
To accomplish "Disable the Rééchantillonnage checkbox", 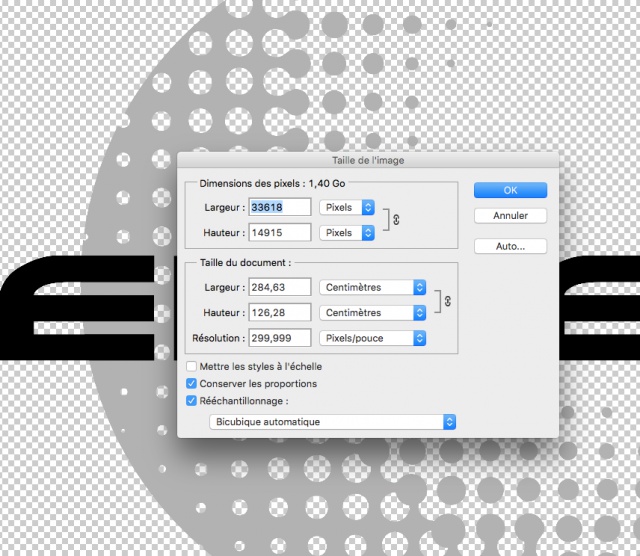I will (x=193, y=401).
